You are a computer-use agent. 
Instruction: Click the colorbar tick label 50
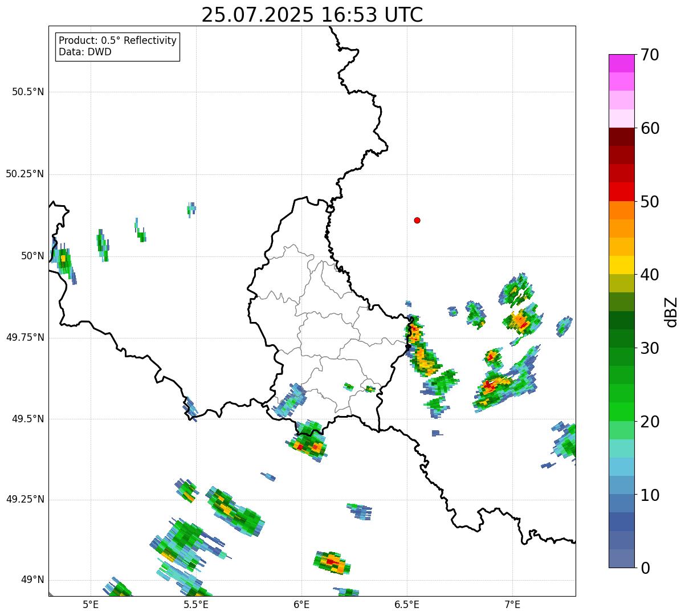650,202
